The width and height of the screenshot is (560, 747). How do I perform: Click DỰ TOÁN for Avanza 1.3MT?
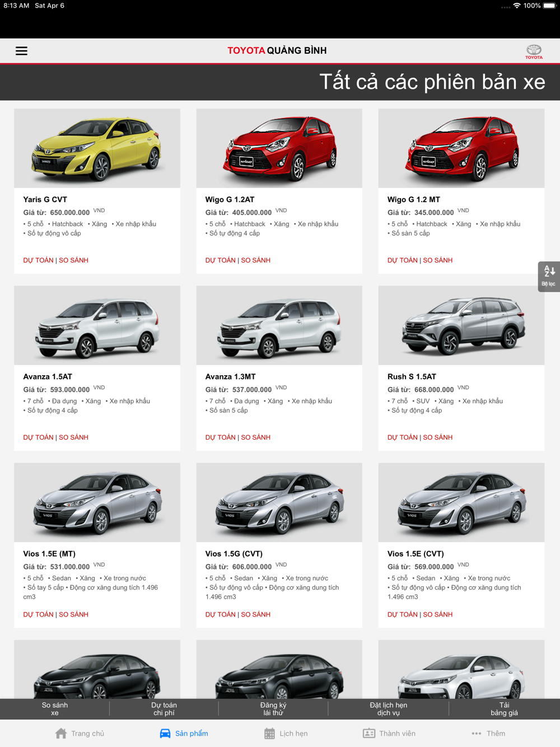(x=221, y=437)
